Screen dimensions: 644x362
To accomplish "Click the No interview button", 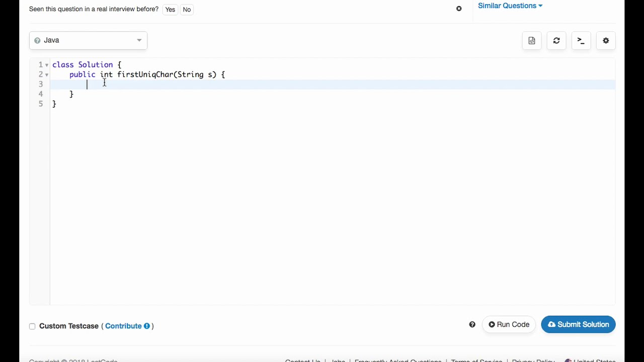I will pyautogui.click(x=187, y=9).
